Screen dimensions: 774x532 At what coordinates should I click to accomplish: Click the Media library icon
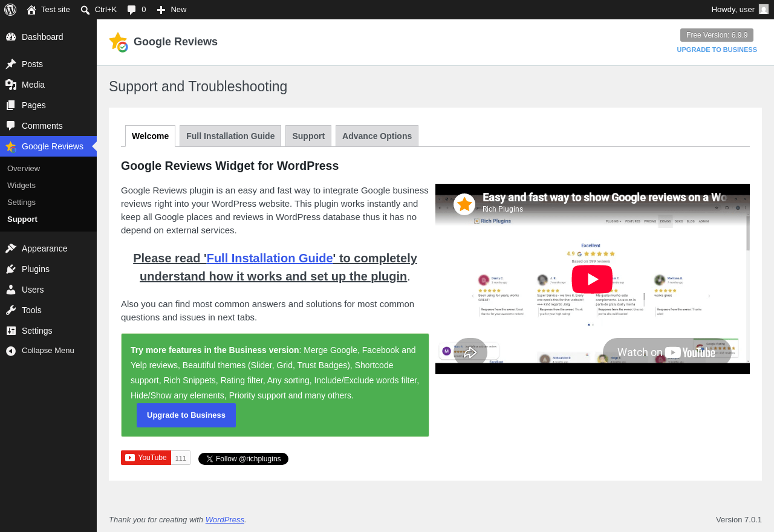(x=11, y=85)
